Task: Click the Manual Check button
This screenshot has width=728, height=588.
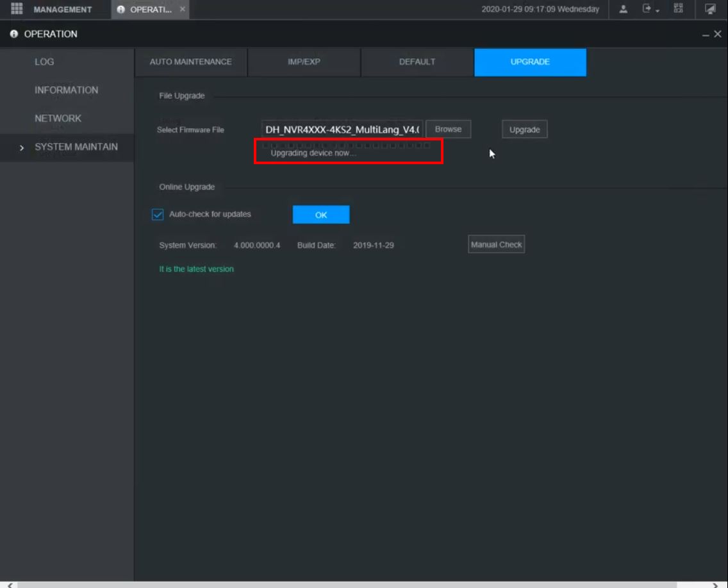Action: [x=496, y=244]
